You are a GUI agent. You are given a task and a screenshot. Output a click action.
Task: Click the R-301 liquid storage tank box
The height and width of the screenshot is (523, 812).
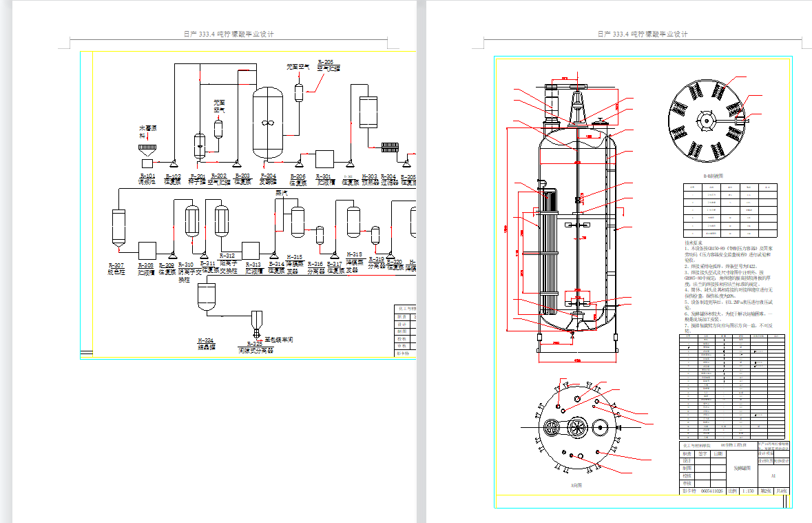[x=323, y=158]
